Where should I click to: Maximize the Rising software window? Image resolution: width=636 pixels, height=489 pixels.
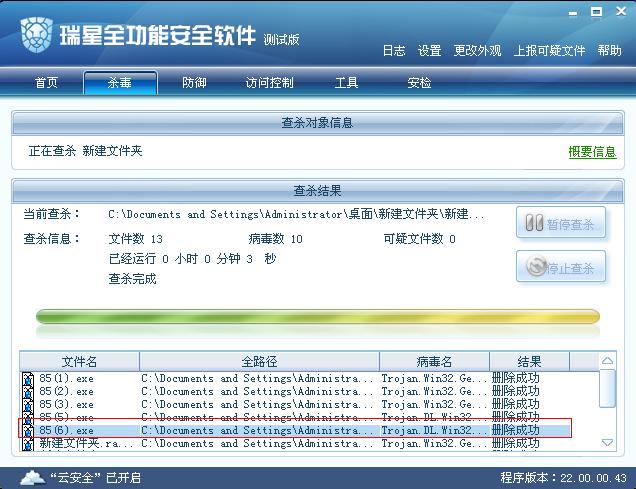tap(596, 12)
